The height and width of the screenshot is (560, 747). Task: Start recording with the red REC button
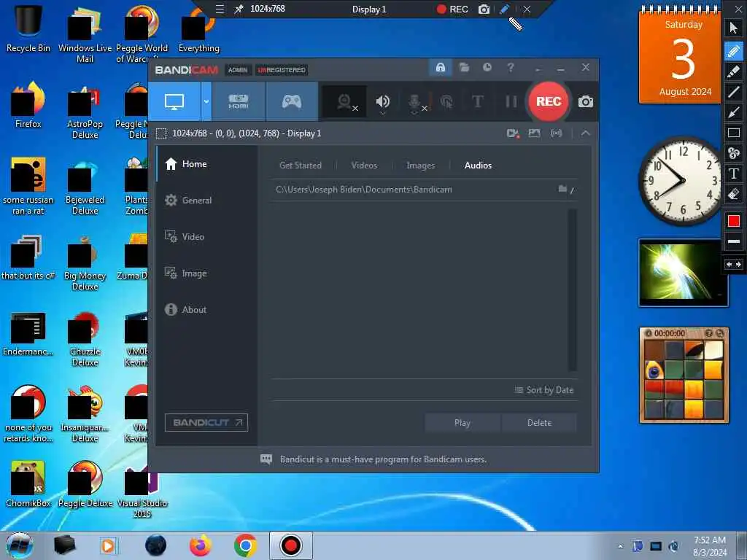point(549,101)
